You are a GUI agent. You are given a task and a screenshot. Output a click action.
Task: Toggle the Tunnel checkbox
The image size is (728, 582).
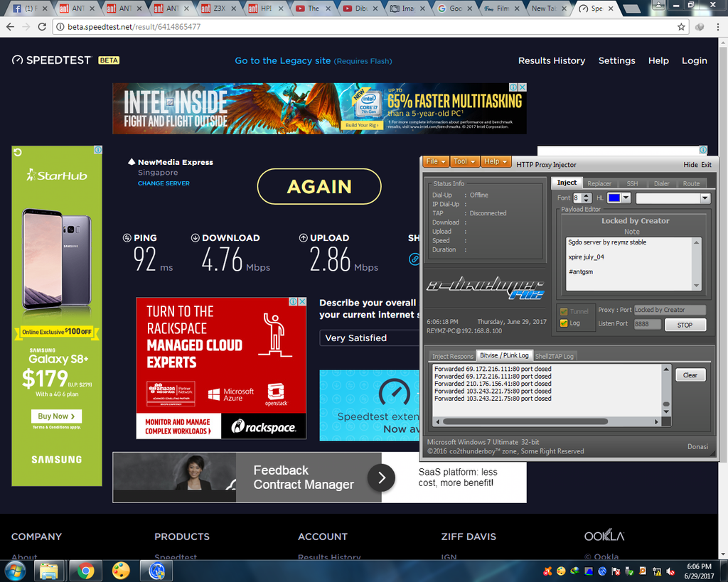pyautogui.click(x=564, y=311)
